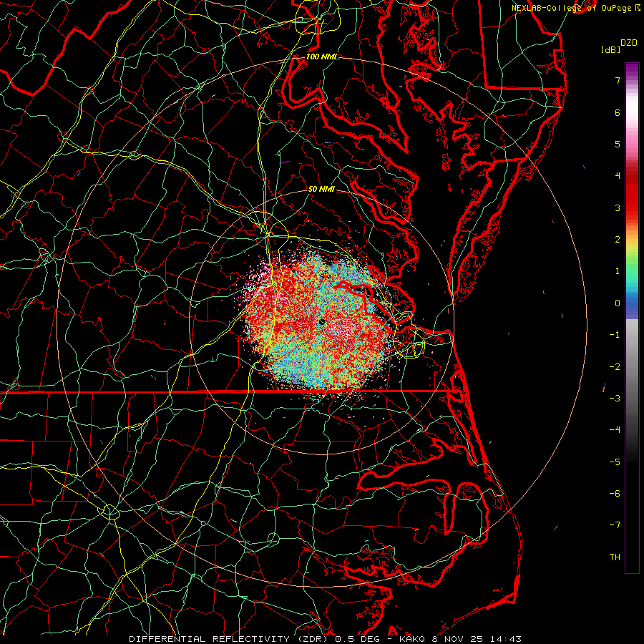Click the 1 value on color scale
The height and width of the screenshot is (644, 644).
click(x=618, y=271)
